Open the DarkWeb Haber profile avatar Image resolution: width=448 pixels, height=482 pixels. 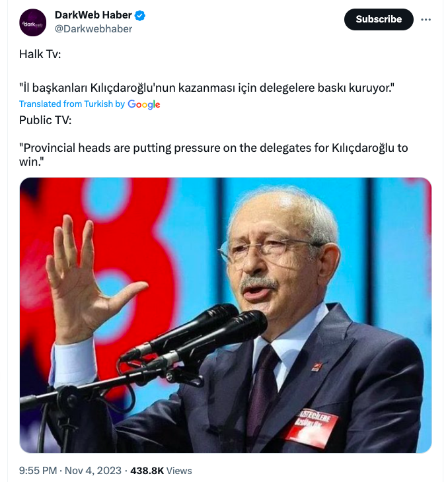tap(32, 22)
